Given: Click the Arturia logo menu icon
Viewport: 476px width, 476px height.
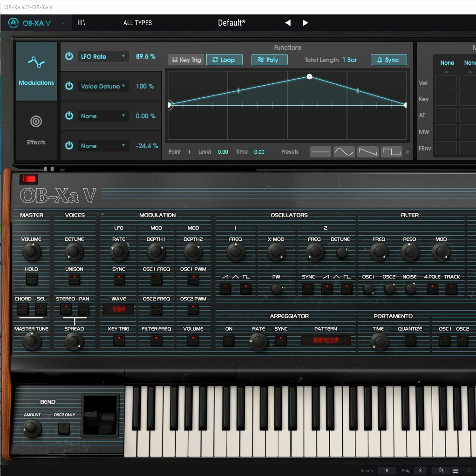Looking at the screenshot, I should (13, 23).
